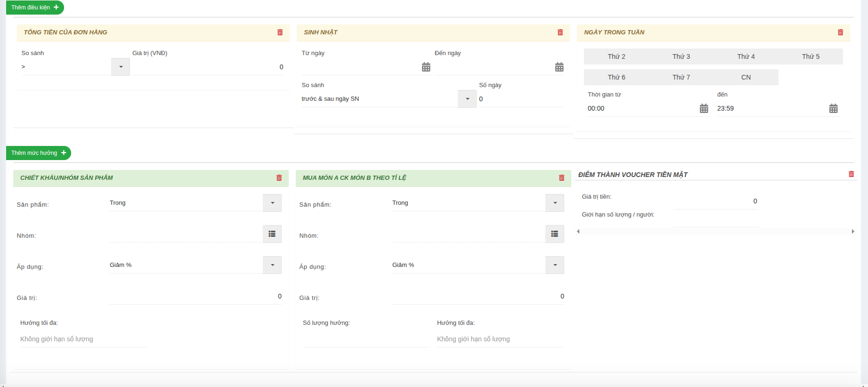Open group list picker in Chiết khấu card
The height and width of the screenshot is (387, 868).
272,234
